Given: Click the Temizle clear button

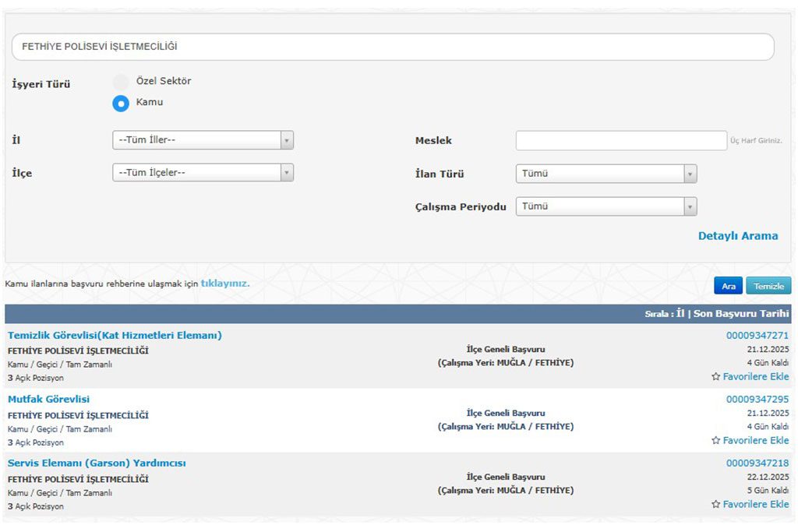Looking at the screenshot, I should 768,286.
